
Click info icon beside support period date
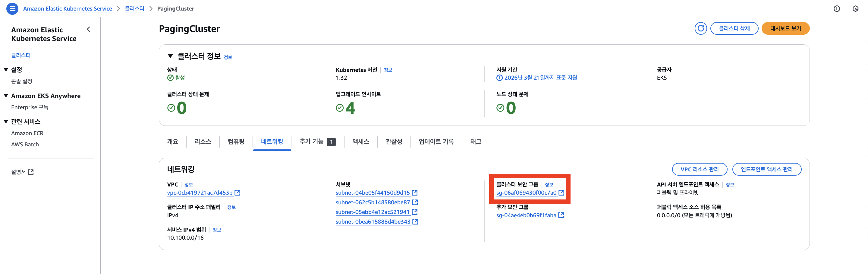click(499, 78)
